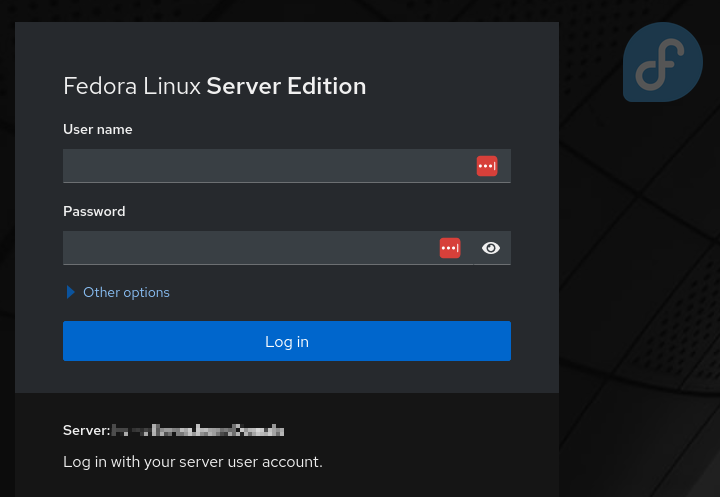The width and height of the screenshot is (720, 497).
Task: Click the blurred server hostname text
Action: point(198,430)
